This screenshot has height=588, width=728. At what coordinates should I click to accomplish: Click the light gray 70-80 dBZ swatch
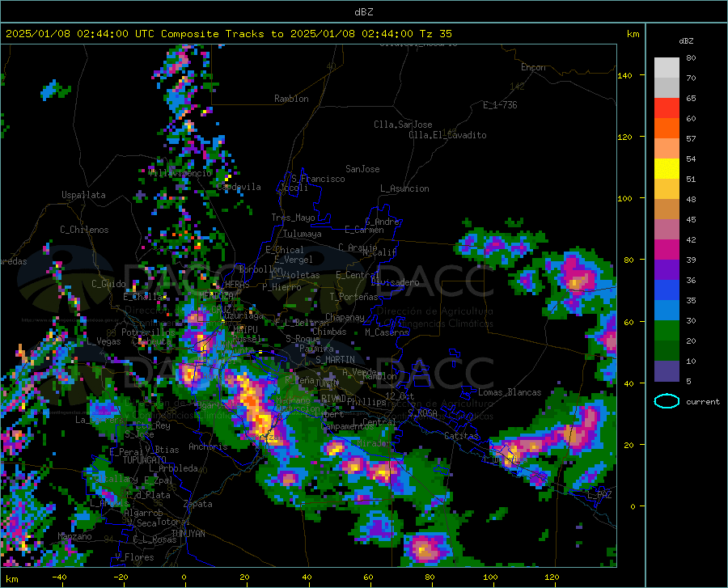[x=667, y=68]
